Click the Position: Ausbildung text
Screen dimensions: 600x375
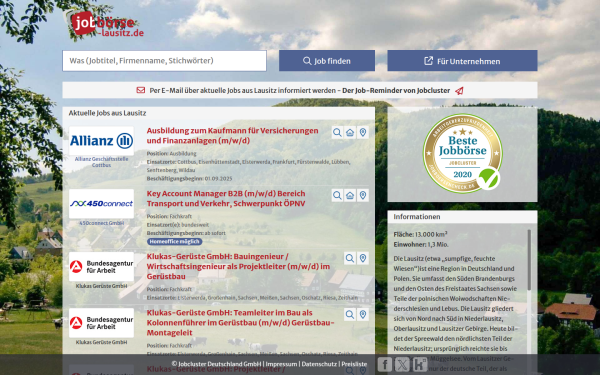tap(171, 153)
